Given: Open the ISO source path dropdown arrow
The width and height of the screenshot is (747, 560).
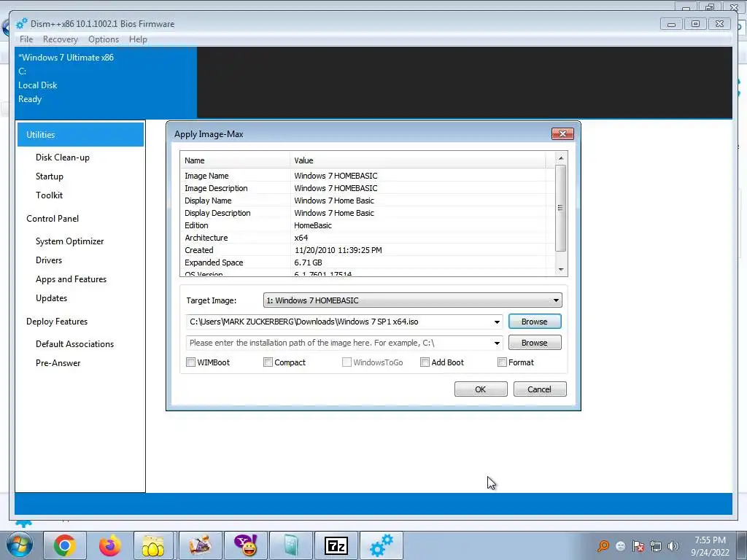Looking at the screenshot, I should (497, 322).
